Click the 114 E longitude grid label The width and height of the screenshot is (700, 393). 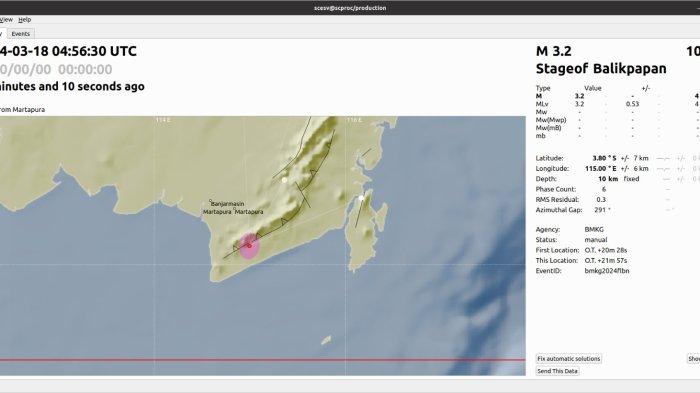point(163,120)
